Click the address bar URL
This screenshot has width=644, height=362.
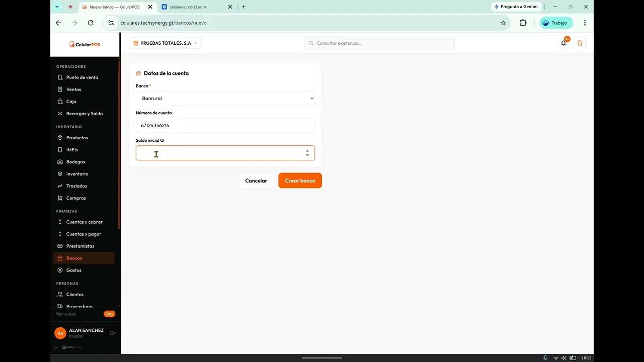(x=164, y=23)
